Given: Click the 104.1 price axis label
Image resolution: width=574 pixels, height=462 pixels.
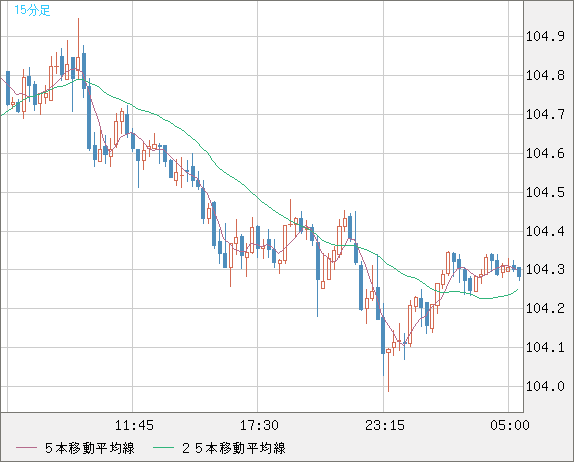Looking at the screenshot, I should 545,347.
